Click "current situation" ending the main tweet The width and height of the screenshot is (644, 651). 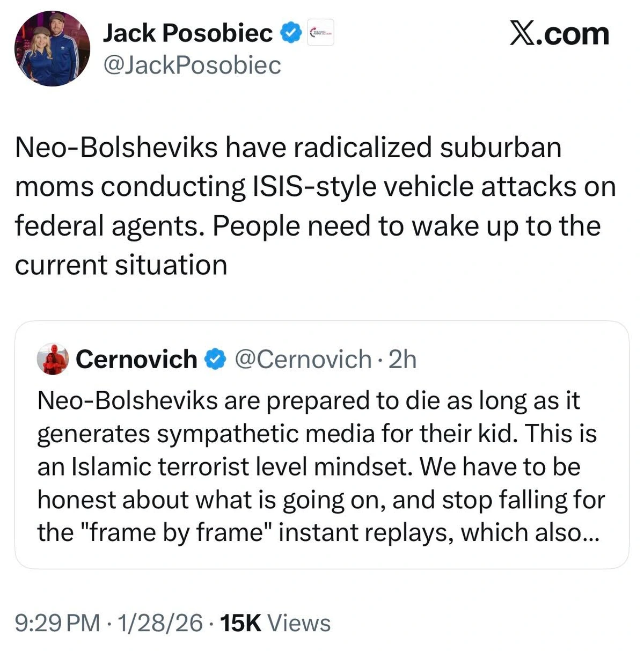click(x=121, y=265)
